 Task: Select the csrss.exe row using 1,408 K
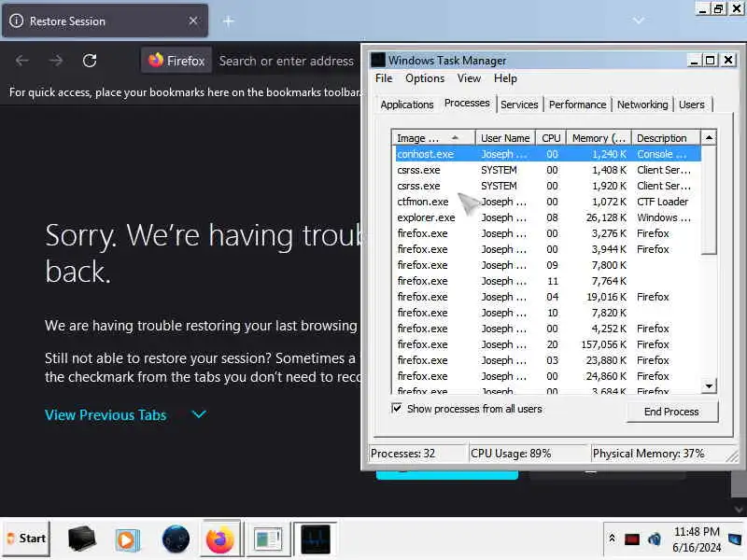[548, 170]
